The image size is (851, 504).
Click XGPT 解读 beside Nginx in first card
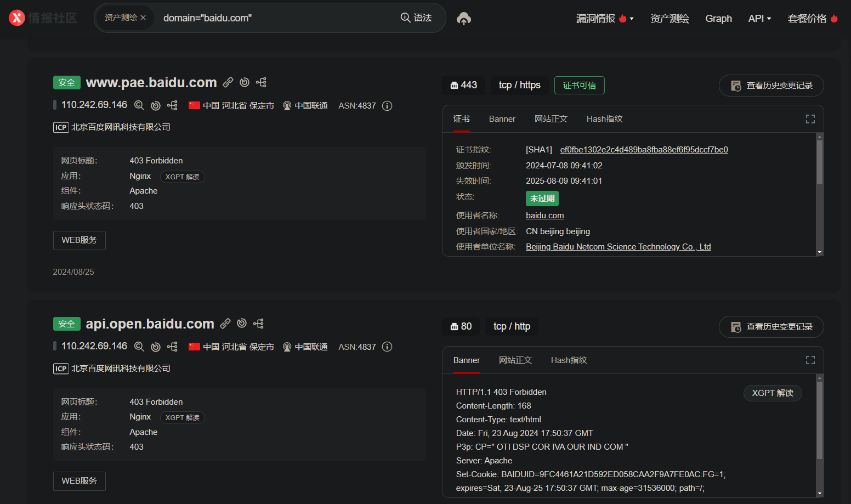(183, 177)
